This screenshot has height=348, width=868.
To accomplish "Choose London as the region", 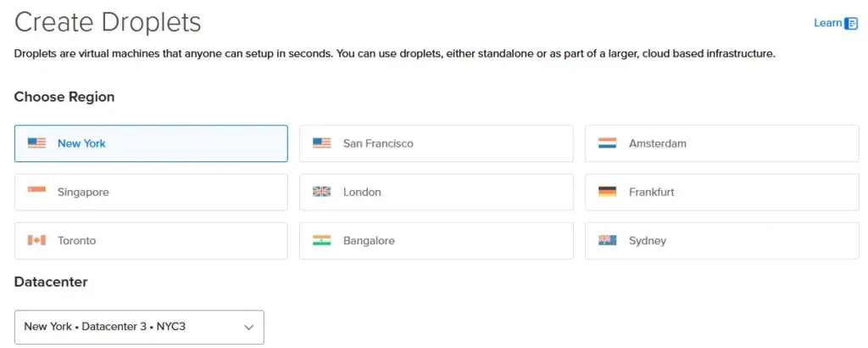I will [437, 192].
